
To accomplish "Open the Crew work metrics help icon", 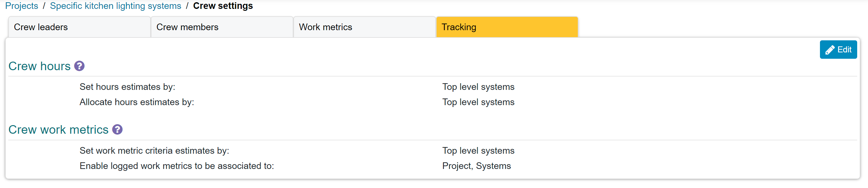I will 117,130.
